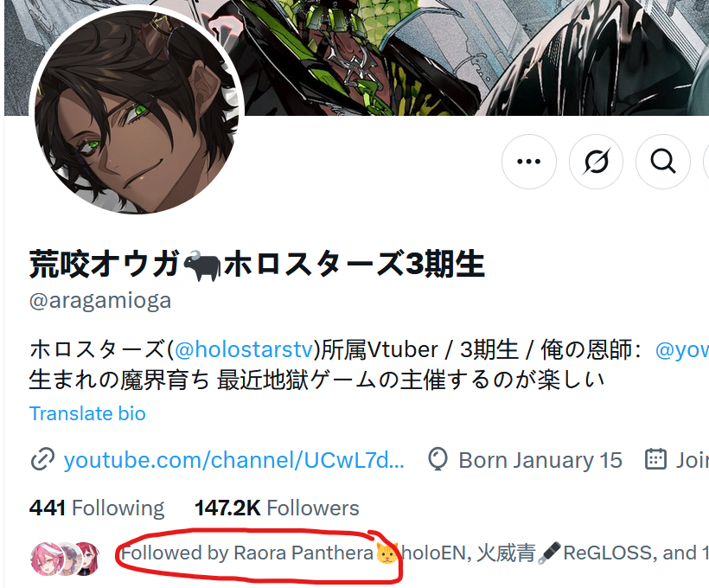Click the pink-haired follower avatar

click(45, 559)
